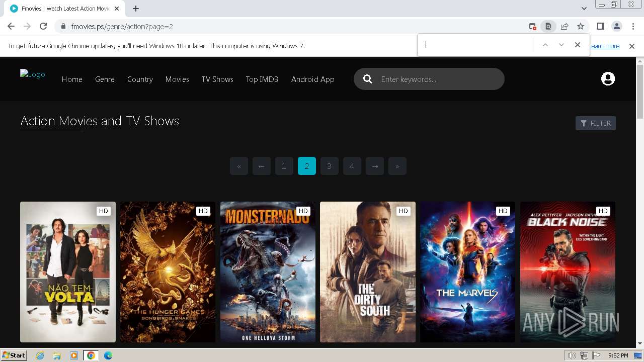Open Chrome profile avatar
This screenshot has width=644, height=362.
pos(616,27)
